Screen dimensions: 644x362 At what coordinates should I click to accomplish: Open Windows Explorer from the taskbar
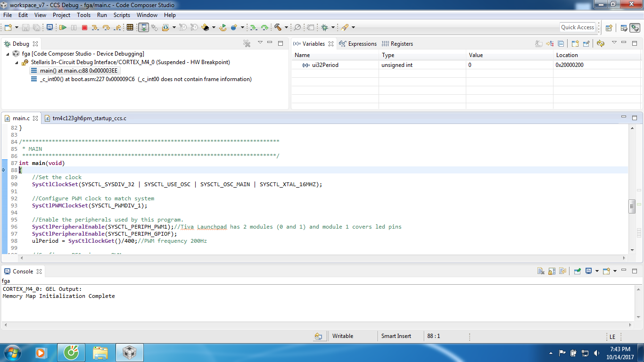pyautogui.click(x=100, y=352)
